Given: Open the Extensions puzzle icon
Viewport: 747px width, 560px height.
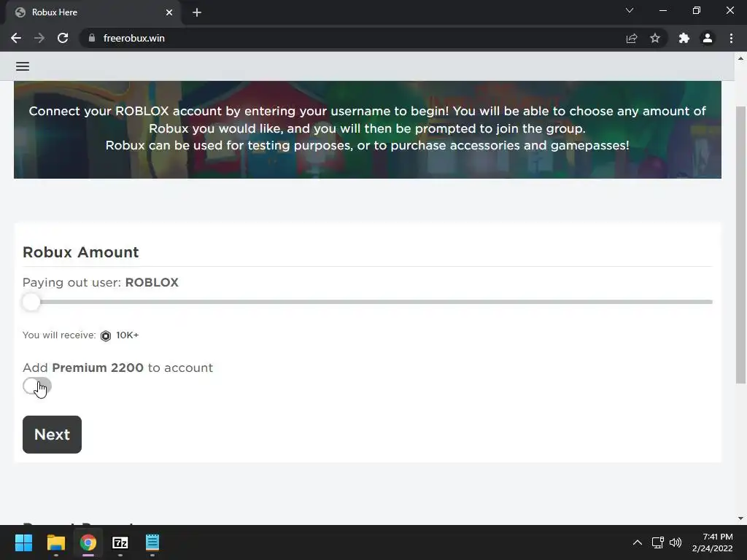Looking at the screenshot, I should (x=684, y=38).
